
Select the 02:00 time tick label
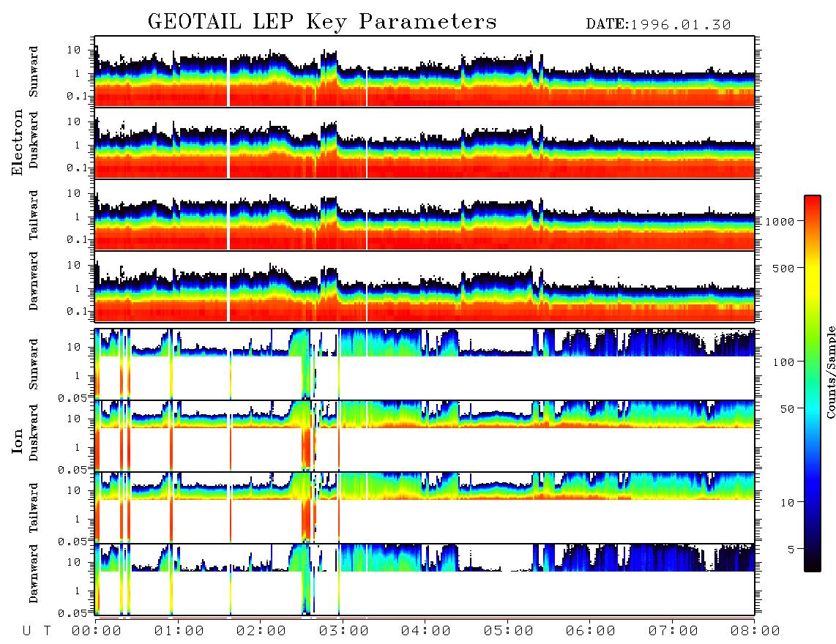coord(261,631)
